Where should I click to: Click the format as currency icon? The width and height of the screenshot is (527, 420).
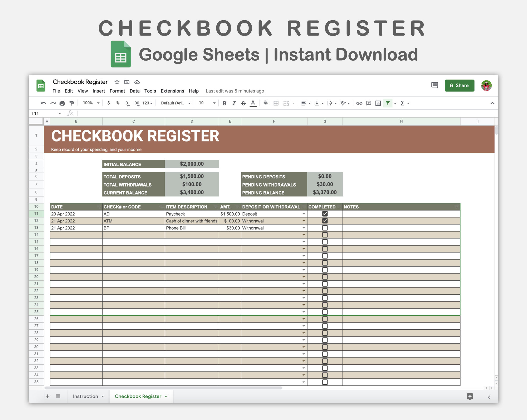(109, 103)
